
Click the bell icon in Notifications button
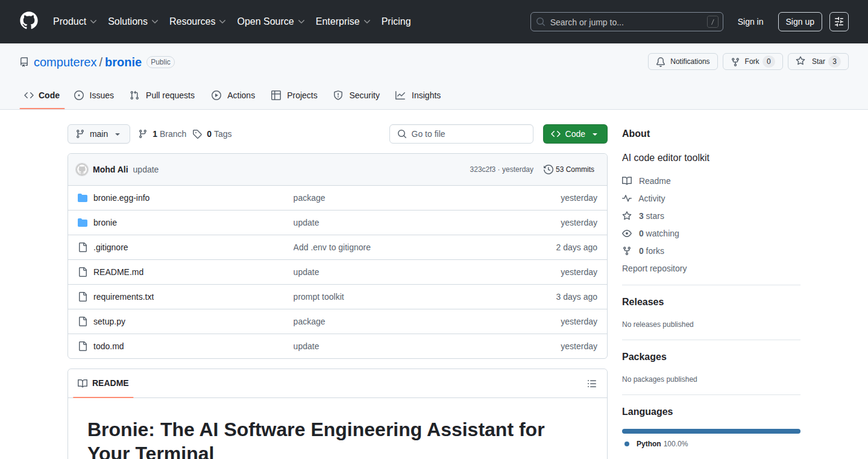(661, 62)
